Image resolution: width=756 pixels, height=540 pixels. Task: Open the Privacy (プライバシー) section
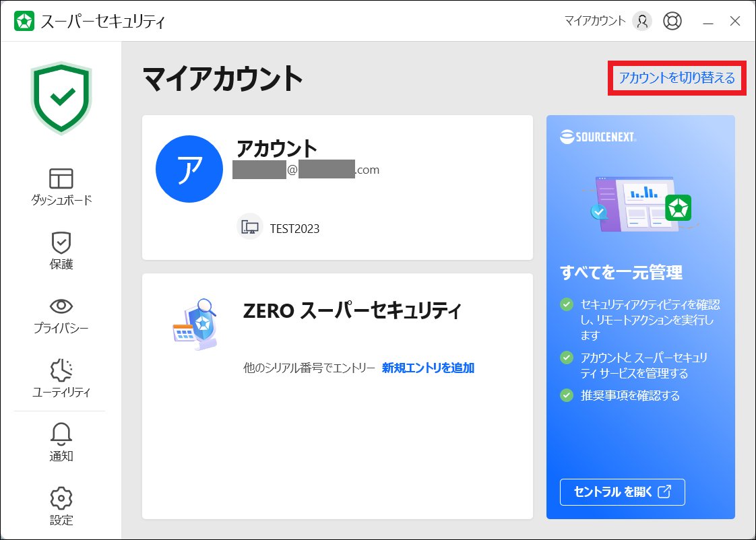pos(61,316)
